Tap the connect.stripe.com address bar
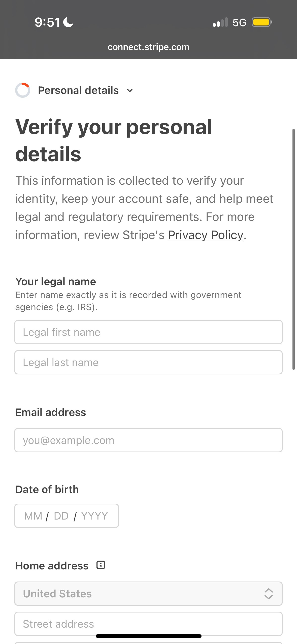 coord(148,47)
